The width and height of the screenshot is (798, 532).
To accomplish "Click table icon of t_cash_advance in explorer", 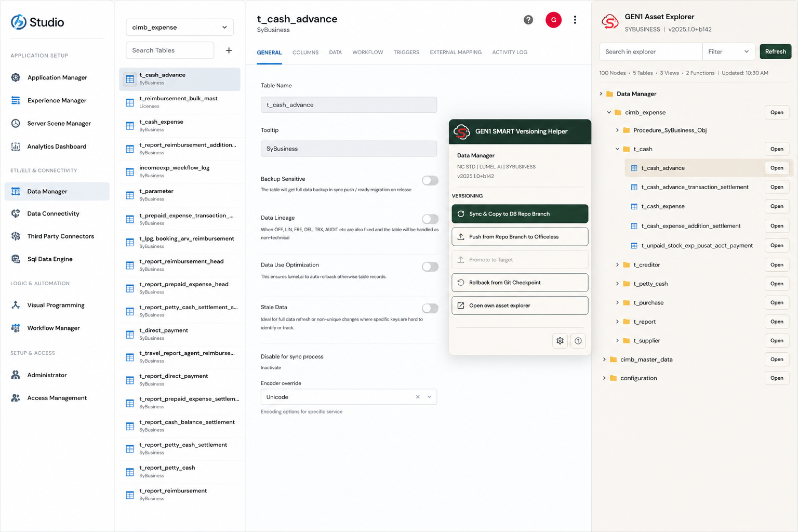I will tap(634, 168).
